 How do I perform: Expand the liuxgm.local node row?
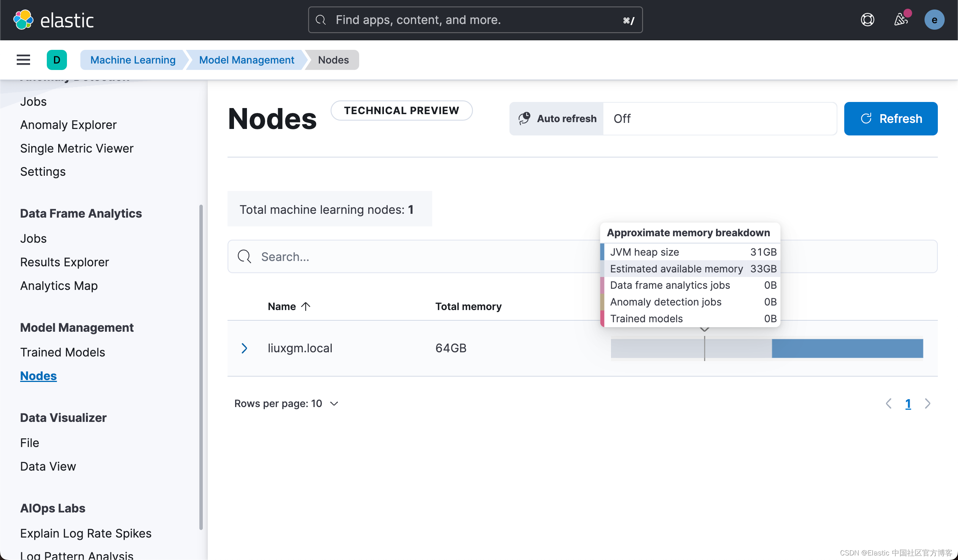pos(244,348)
